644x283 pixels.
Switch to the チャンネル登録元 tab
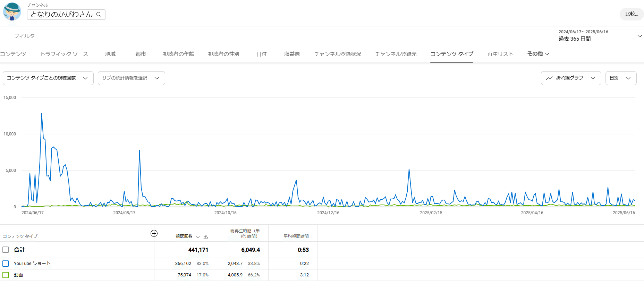click(396, 54)
